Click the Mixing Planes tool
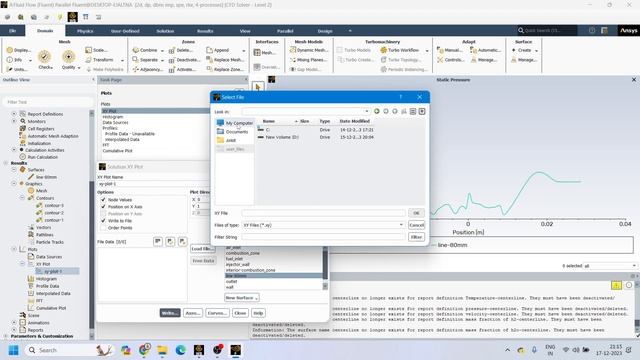The width and height of the screenshot is (640, 360). [x=308, y=60]
